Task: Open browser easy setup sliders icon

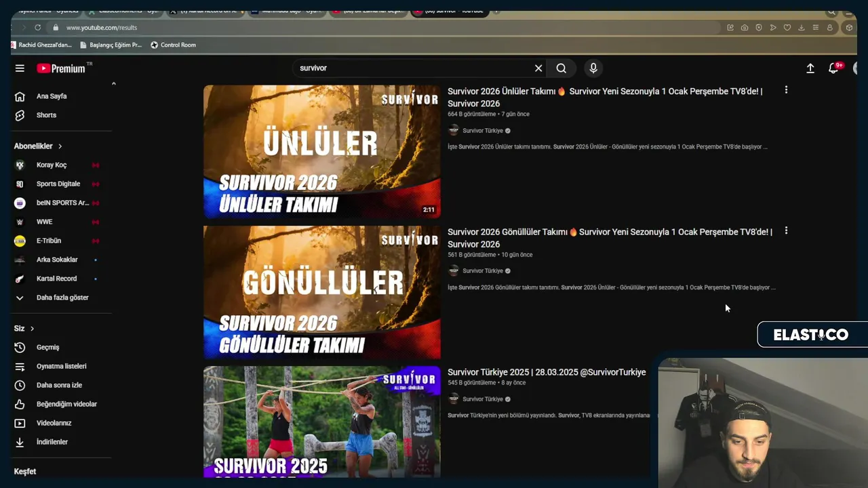Action: click(815, 28)
